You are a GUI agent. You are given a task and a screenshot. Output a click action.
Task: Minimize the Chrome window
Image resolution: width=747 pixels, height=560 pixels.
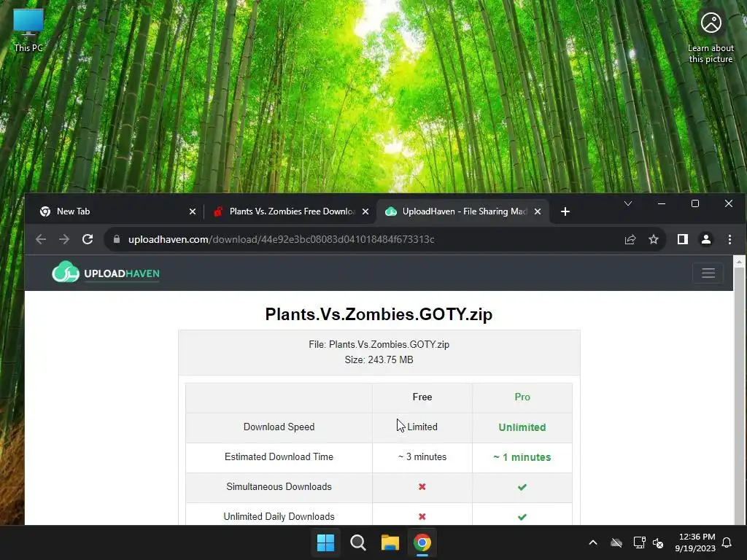(x=662, y=204)
